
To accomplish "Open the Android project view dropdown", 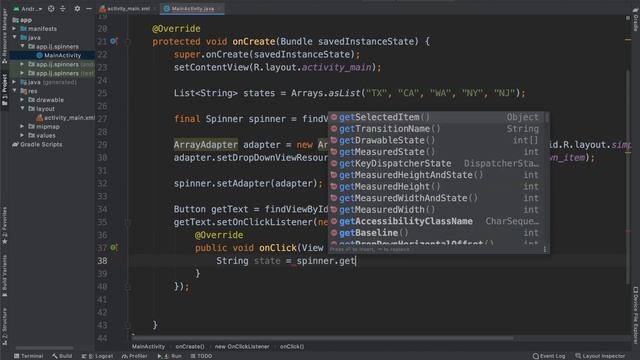I will pyautogui.click(x=28, y=9).
